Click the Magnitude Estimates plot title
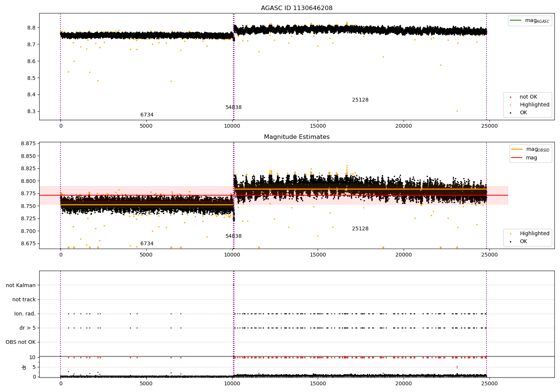The width and height of the screenshot is (560, 392). (x=296, y=137)
